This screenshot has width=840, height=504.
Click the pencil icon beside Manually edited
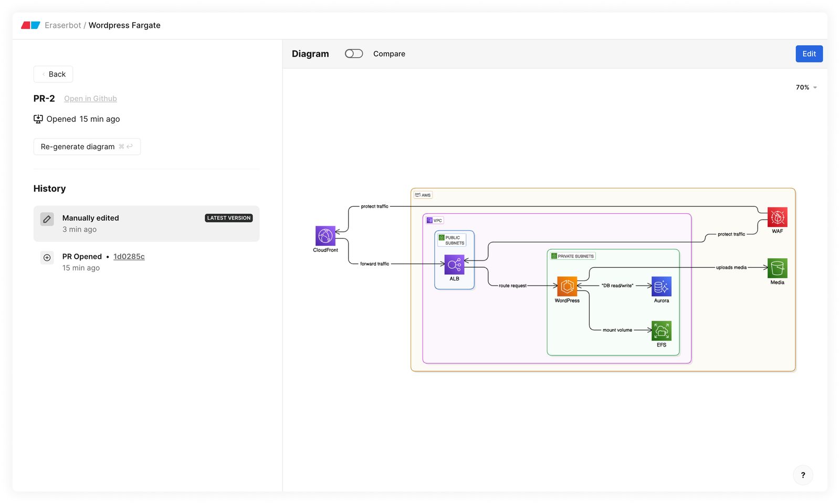47,219
